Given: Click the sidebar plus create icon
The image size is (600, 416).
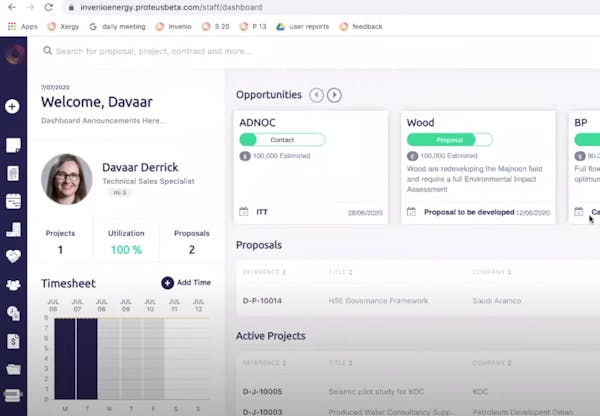Looking at the screenshot, I should (x=12, y=106).
